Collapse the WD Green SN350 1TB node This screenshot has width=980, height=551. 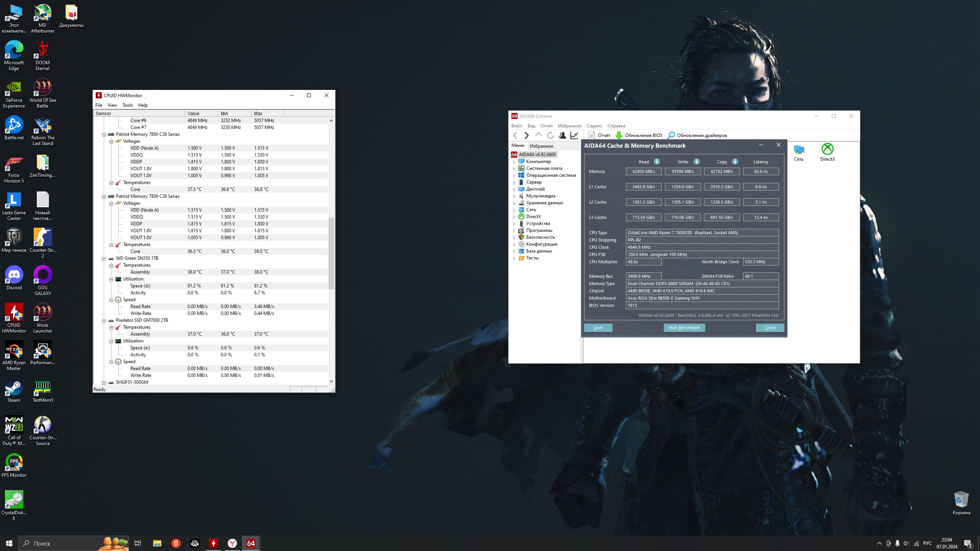(104, 259)
